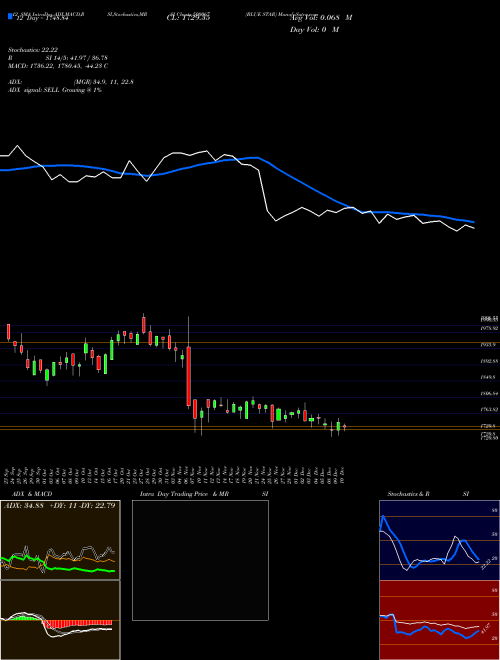
Task: Click the last candlestick on the price chart
Action: (344, 427)
